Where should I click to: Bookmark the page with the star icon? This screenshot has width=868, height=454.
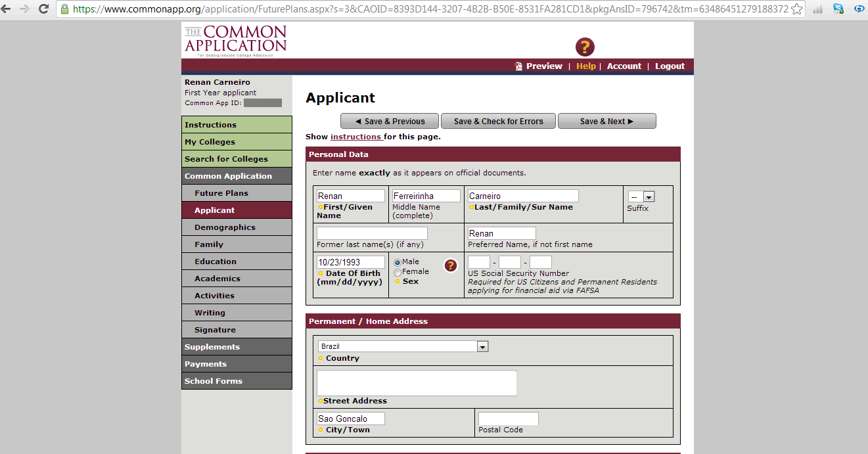click(x=797, y=9)
